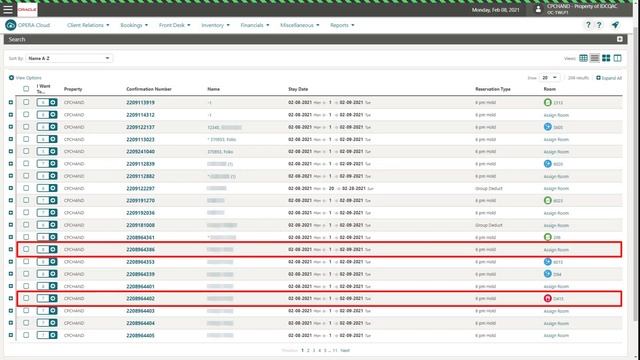Tick checkbox for reservation 2208964402
640x360 pixels.
tap(26, 298)
